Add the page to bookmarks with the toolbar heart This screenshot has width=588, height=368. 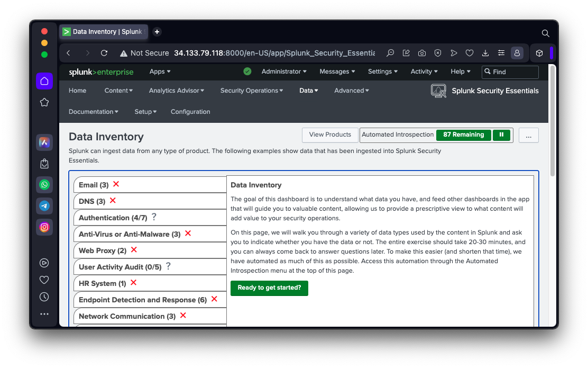[x=470, y=53]
